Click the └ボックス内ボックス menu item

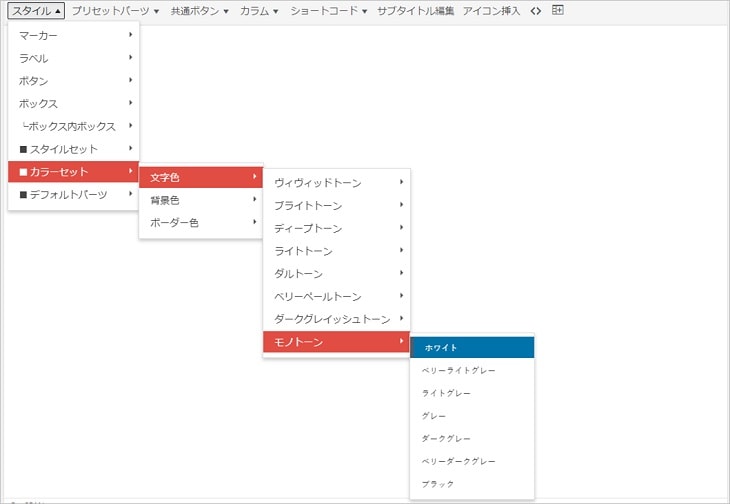pos(75,126)
